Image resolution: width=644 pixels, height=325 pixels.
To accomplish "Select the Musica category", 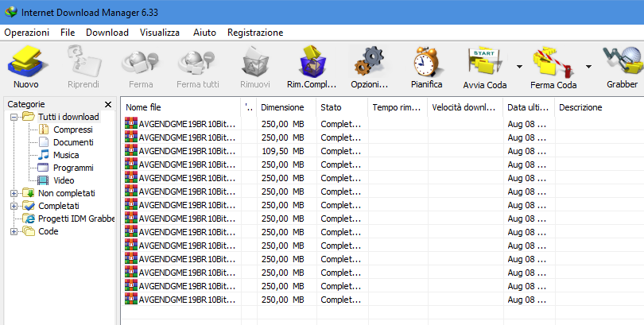I will [66, 155].
